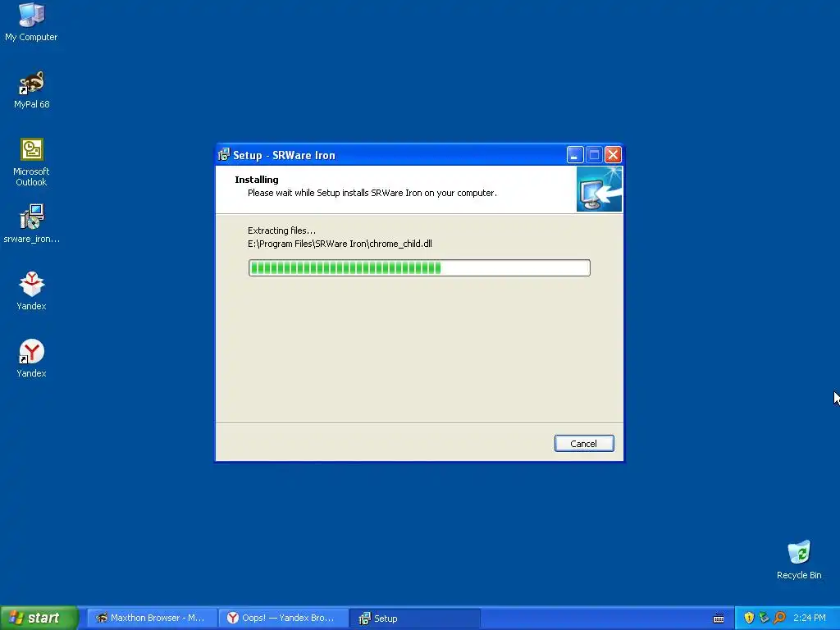
Task: Switch to Maxthon Browser taskbar button
Action: (152, 618)
